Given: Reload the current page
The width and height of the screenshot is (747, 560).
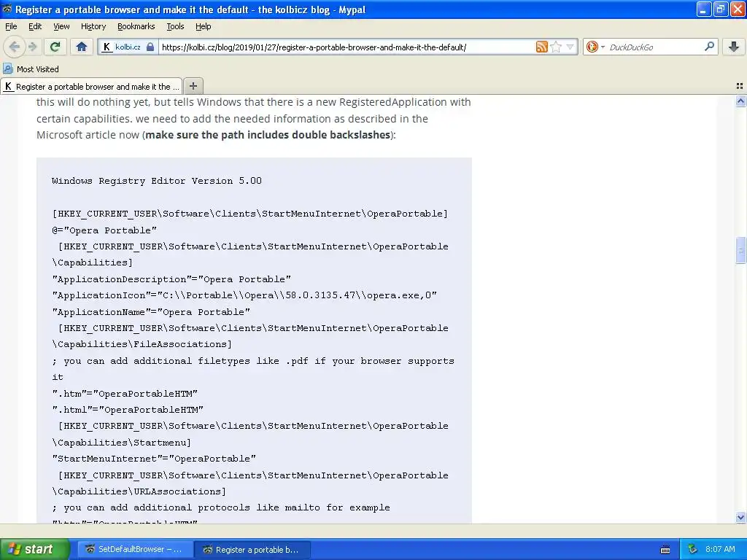Looking at the screenshot, I should 55,47.
